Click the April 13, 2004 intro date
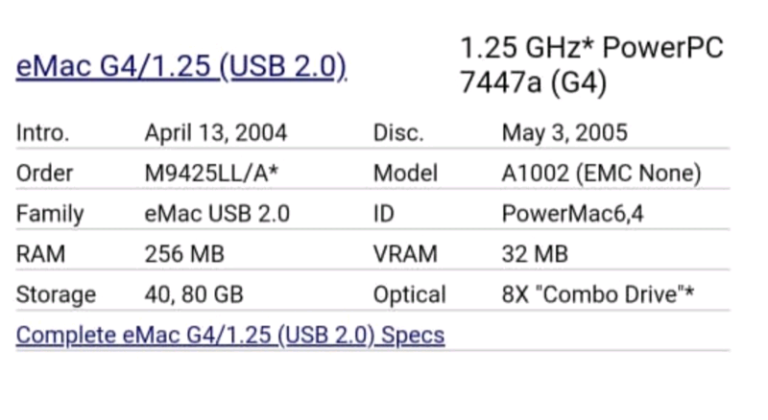768x420 pixels. click(x=215, y=132)
